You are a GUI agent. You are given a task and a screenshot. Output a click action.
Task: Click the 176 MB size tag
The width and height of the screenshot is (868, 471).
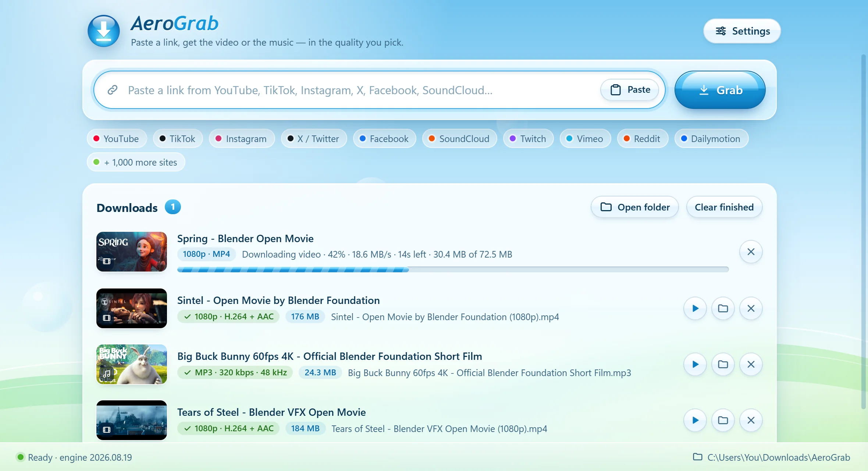click(305, 316)
